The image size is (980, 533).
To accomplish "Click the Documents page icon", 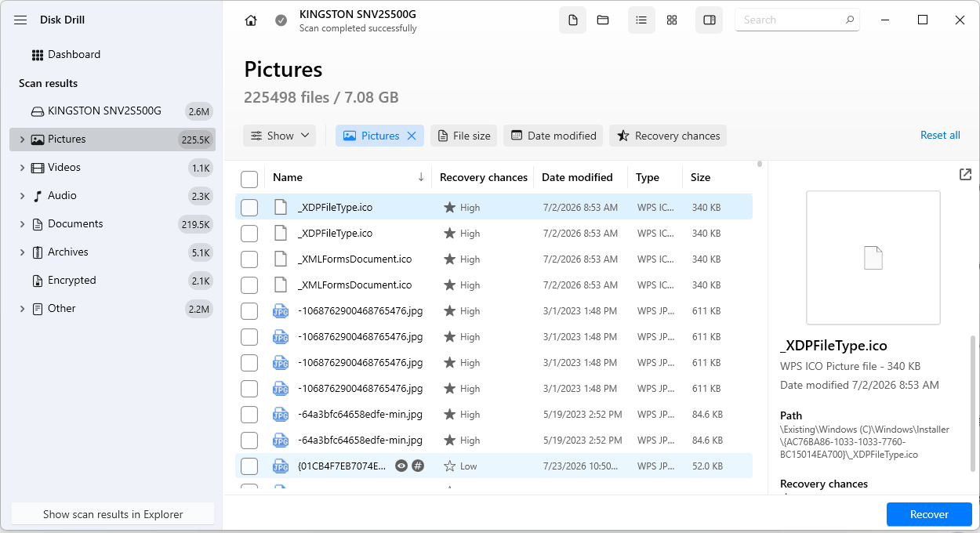I will pos(38,224).
